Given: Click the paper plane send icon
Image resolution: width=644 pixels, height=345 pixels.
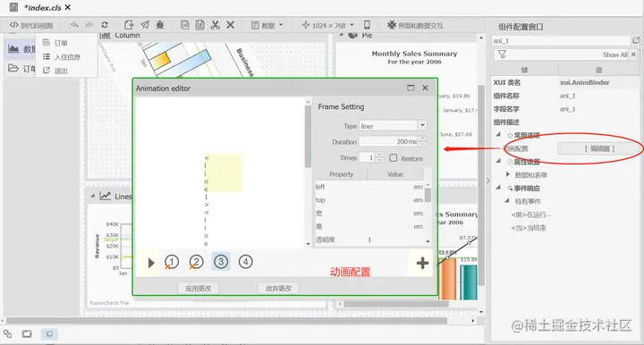Looking at the screenshot, I should coord(145,25).
